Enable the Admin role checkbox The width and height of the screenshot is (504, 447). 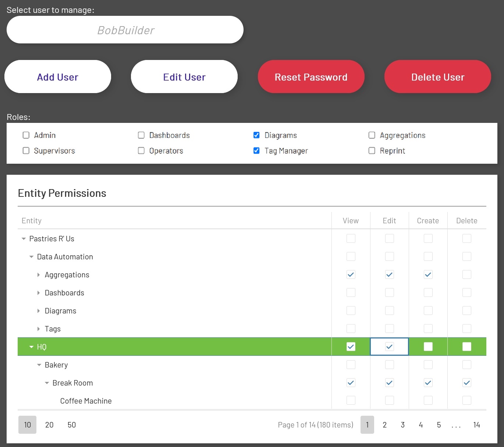coord(26,135)
